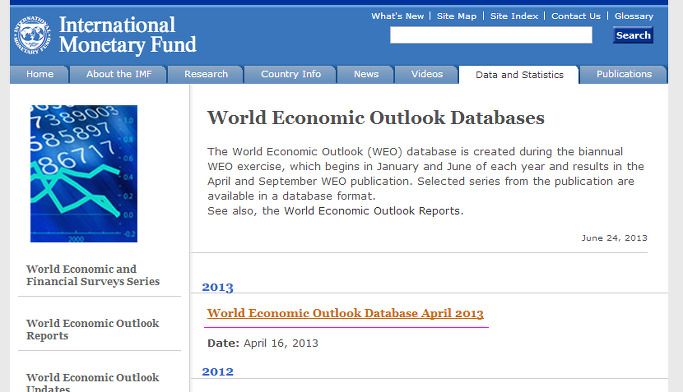This screenshot has height=392, width=683.
Task: Switch to the Home tab
Action: click(39, 74)
